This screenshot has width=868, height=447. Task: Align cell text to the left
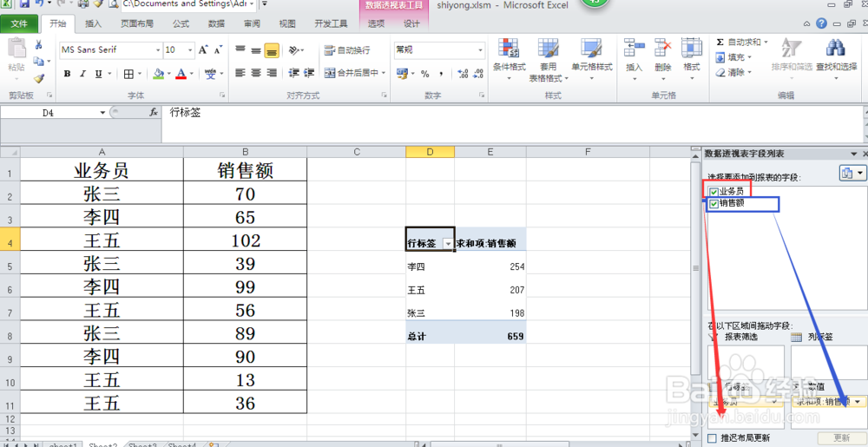pos(240,72)
